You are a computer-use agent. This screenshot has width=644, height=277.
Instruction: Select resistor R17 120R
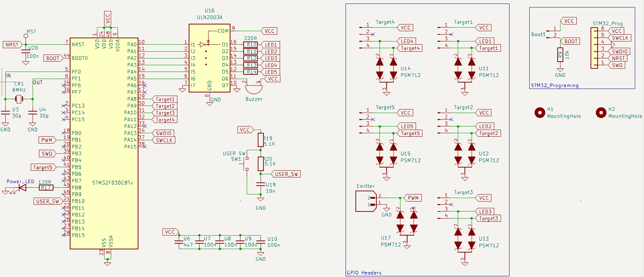(46, 187)
